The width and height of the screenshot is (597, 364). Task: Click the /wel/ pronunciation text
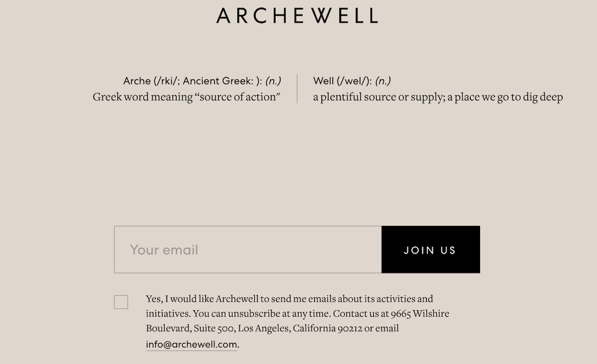click(354, 81)
